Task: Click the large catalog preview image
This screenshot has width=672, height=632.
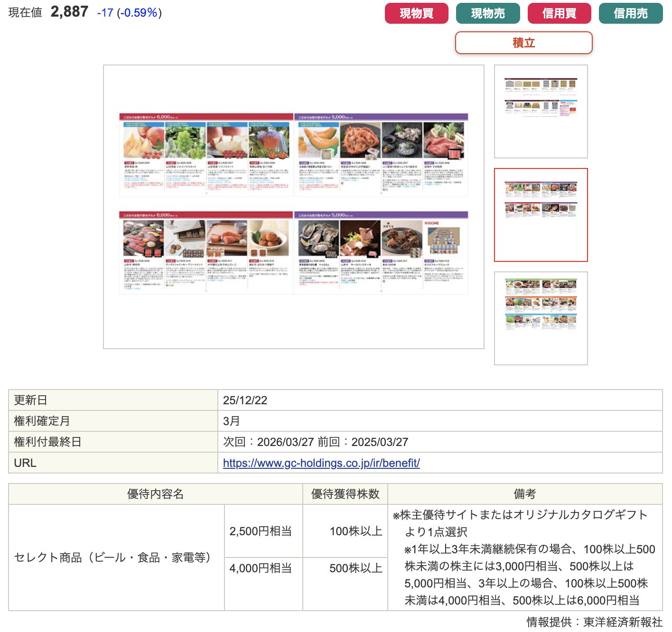Action: [293, 206]
